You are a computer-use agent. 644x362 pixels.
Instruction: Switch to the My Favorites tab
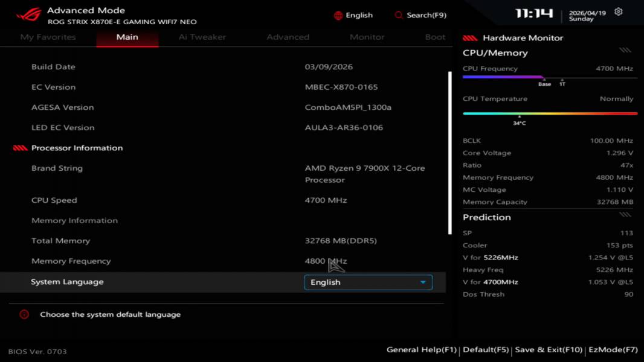(x=48, y=37)
